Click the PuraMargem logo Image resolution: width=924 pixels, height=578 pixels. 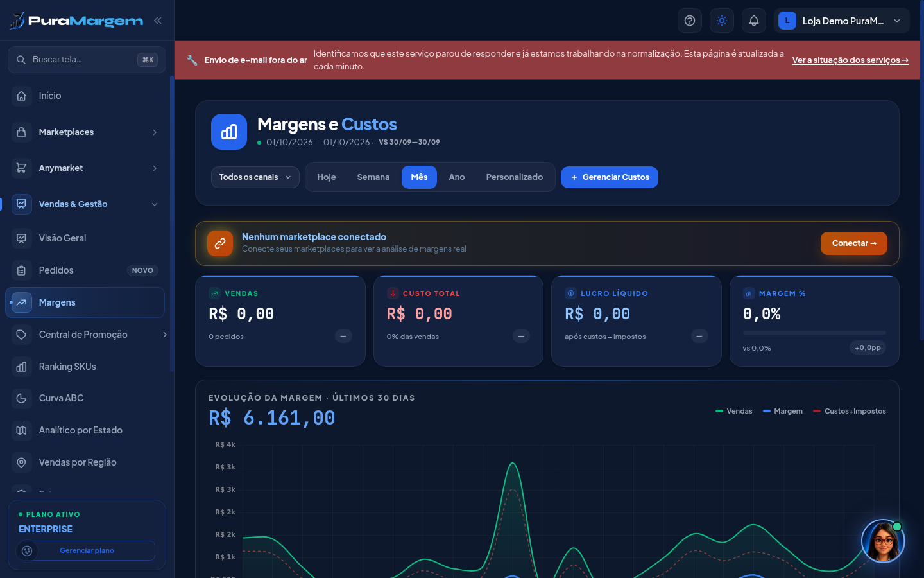[x=76, y=21]
